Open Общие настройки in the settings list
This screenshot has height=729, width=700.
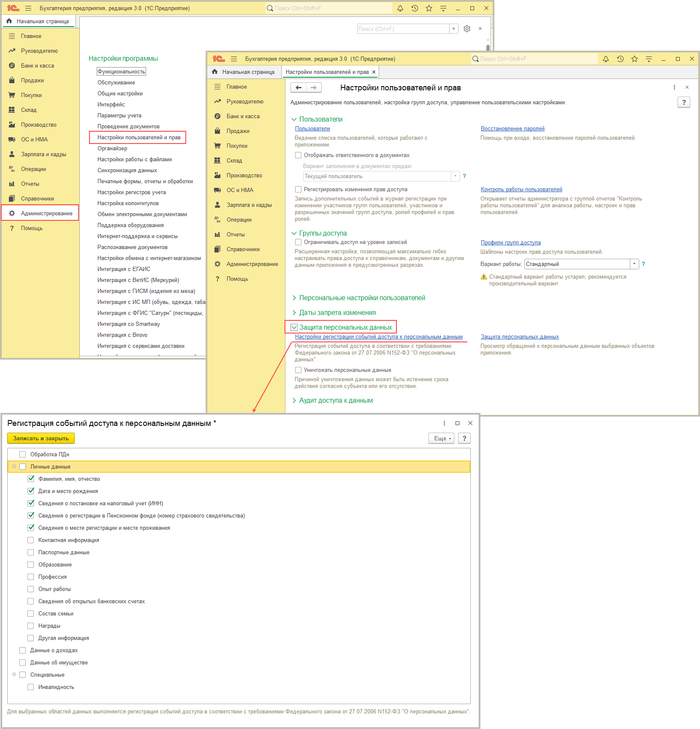click(x=120, y=94)
